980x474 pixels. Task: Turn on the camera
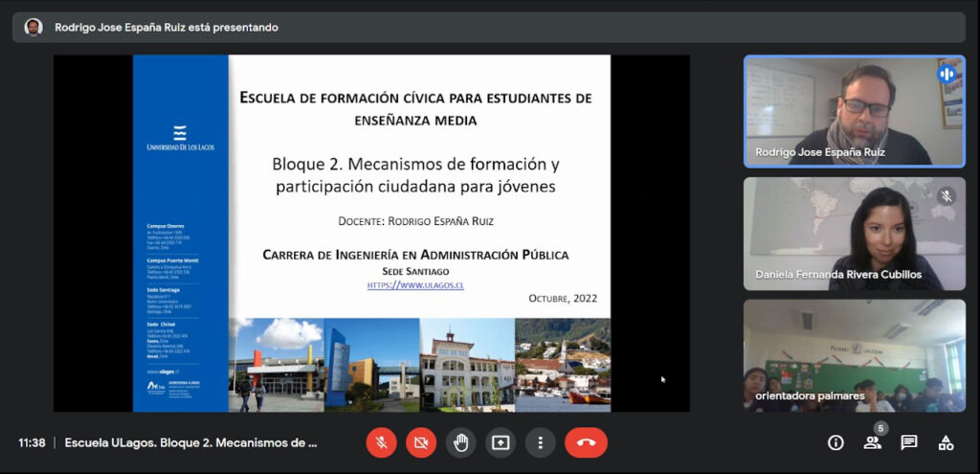coord(421,442)
